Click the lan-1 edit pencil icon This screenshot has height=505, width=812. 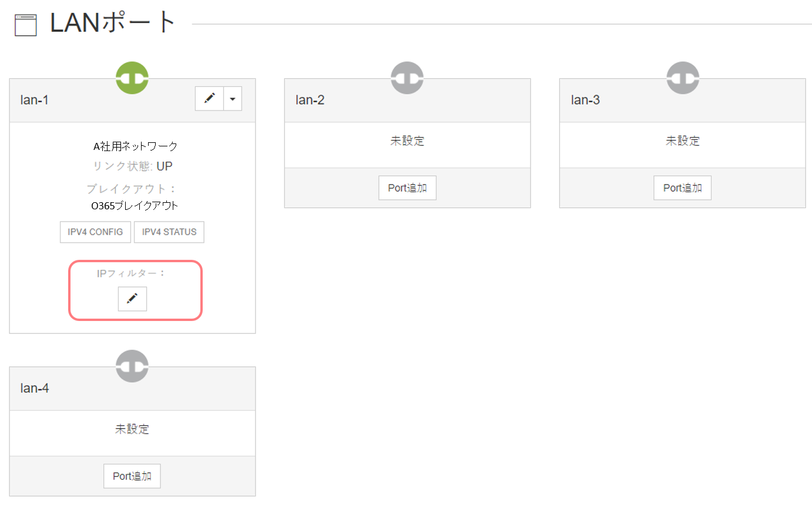[x=209, y=99]
